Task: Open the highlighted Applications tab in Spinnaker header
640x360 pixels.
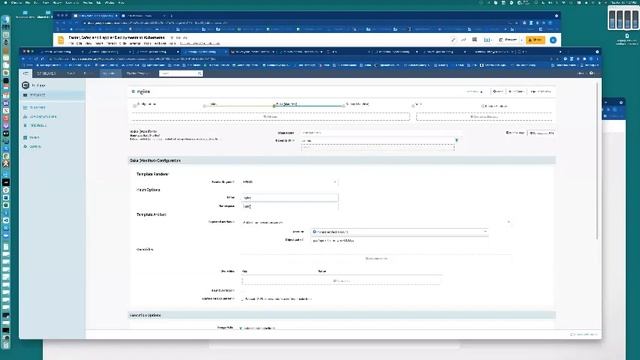Action: (109, 73)
